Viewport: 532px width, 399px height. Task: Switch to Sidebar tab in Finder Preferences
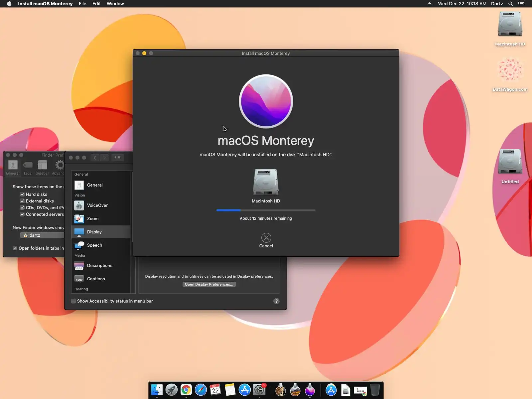(42, 167)
